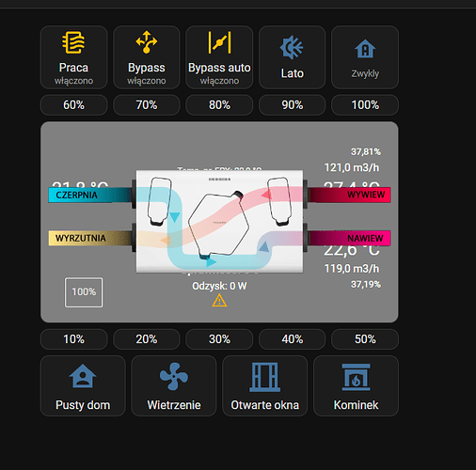This screenshot has width=476, height=470.
Task: Click the Bypass auto damper icon
Action: point(219,42)
